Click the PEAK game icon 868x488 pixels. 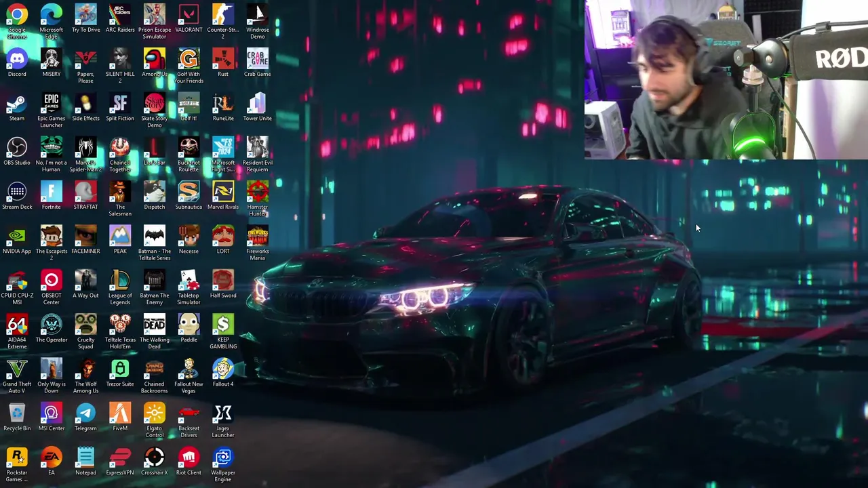tap(120, 236)
